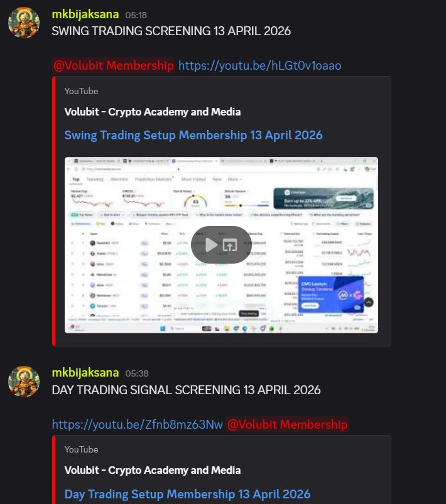Open the youtu.be/hLGt0v1oaao link
Image resolution: width=446 pixels, height=504 pixels.
click(x=259, y=65)
